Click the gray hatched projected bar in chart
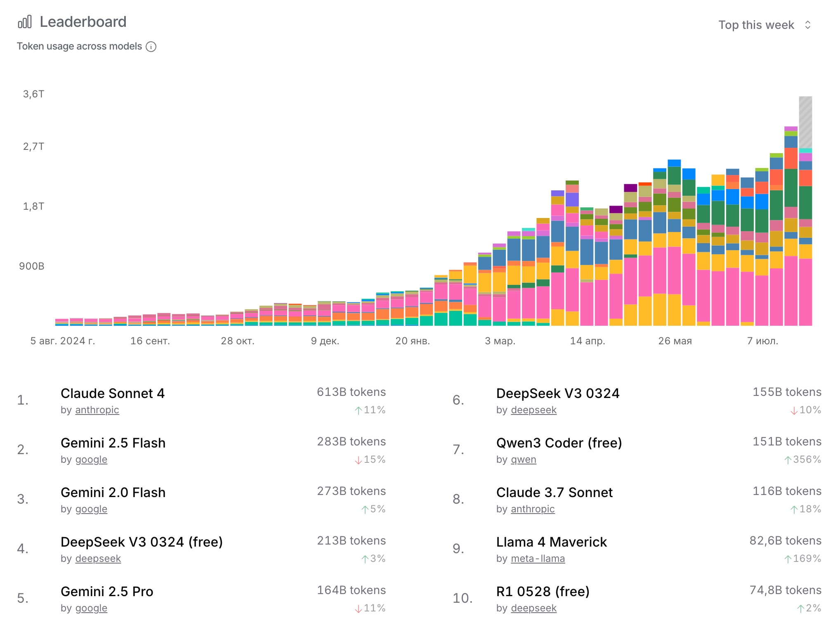840x630 pixels. (x=805, y=122)
